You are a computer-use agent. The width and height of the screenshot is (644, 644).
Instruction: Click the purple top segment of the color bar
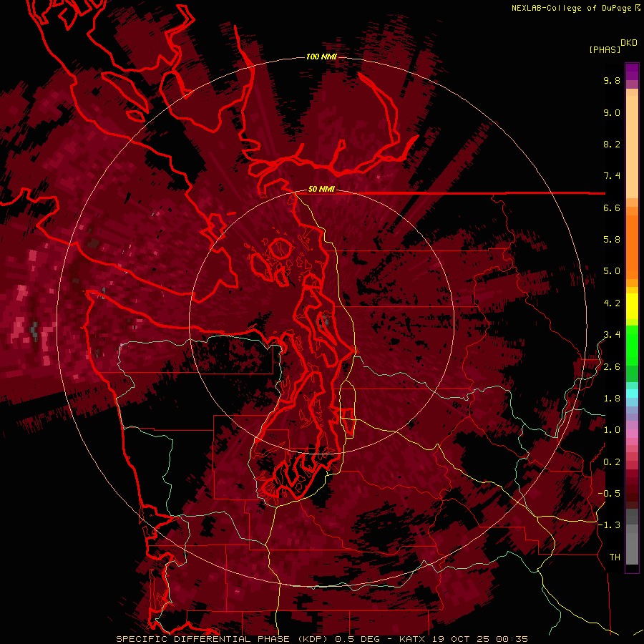tap(632, 72)
